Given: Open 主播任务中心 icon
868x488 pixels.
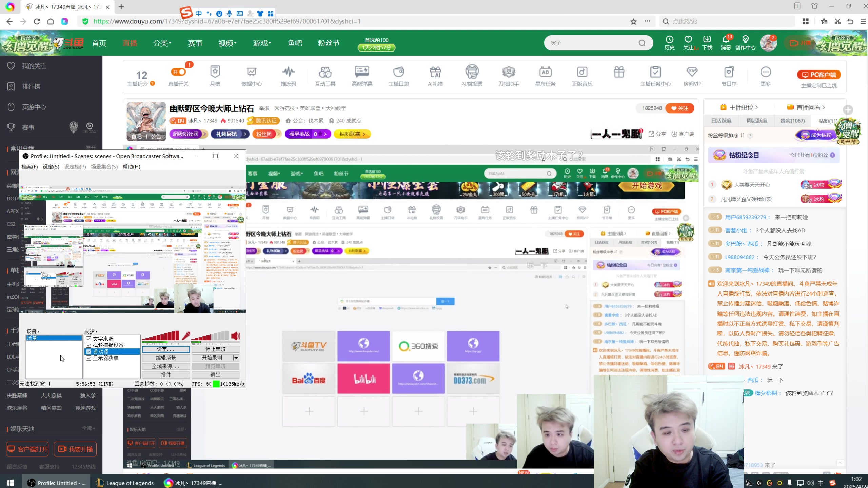Looking at the screenshot, I should click(x=655, y=76).
